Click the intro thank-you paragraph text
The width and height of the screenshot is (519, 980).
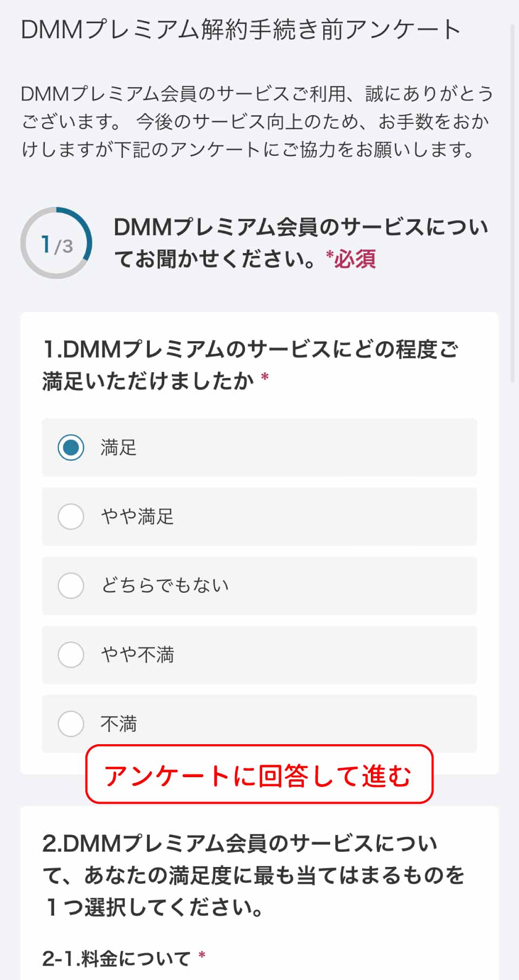coord(257,121)
